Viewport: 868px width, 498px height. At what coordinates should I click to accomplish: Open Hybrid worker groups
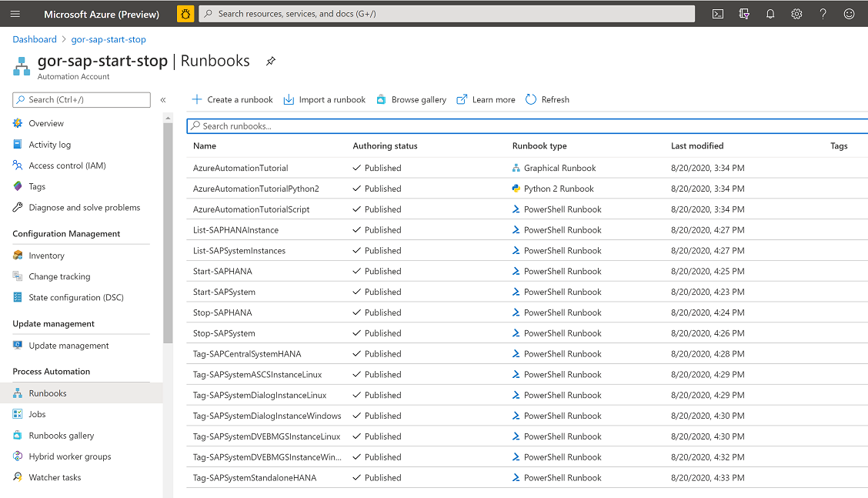tap(70, 456)
